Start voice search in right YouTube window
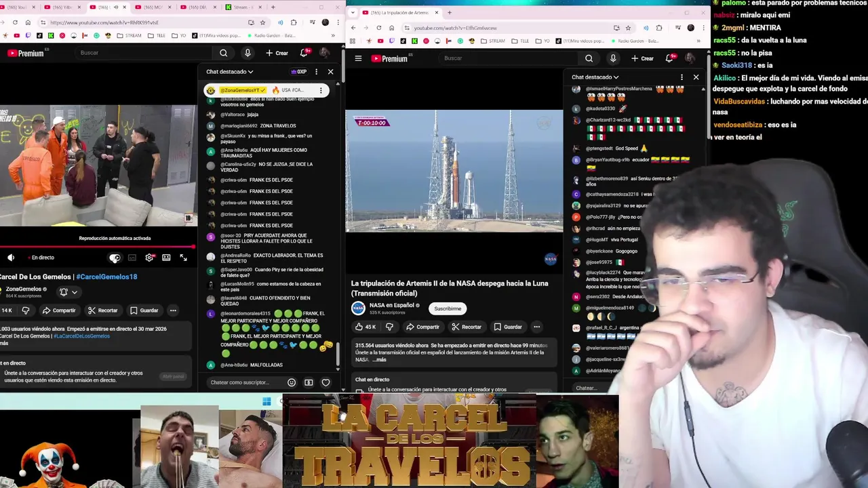This screenshot has height=488, width=868. click(x=613, y=58)
